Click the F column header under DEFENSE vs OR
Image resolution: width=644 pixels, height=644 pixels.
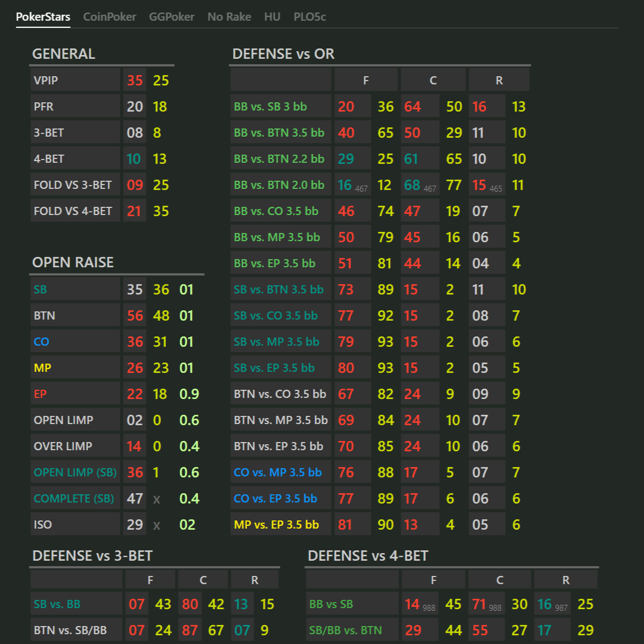pyautogui.click(x=366, y=79)
